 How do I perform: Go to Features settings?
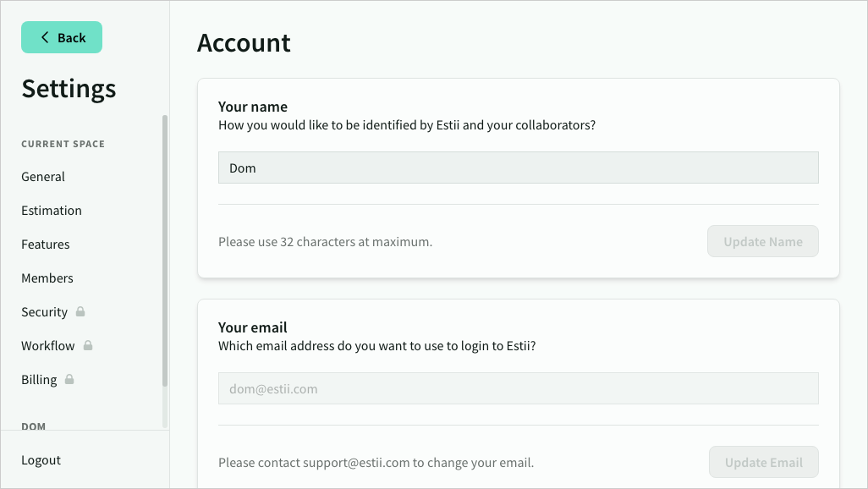pyautogui.click(x=46, y=244)
